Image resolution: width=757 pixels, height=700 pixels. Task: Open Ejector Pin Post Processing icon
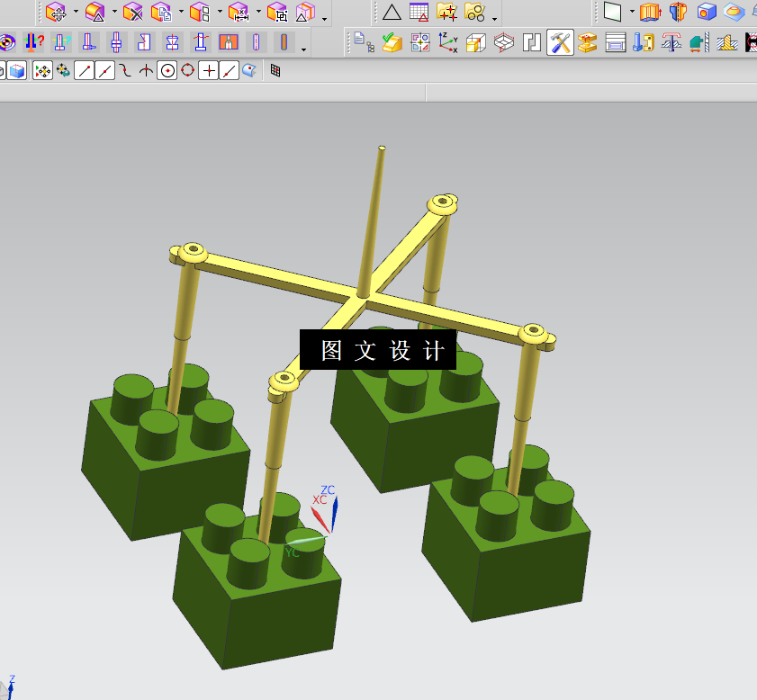point(671,42)
